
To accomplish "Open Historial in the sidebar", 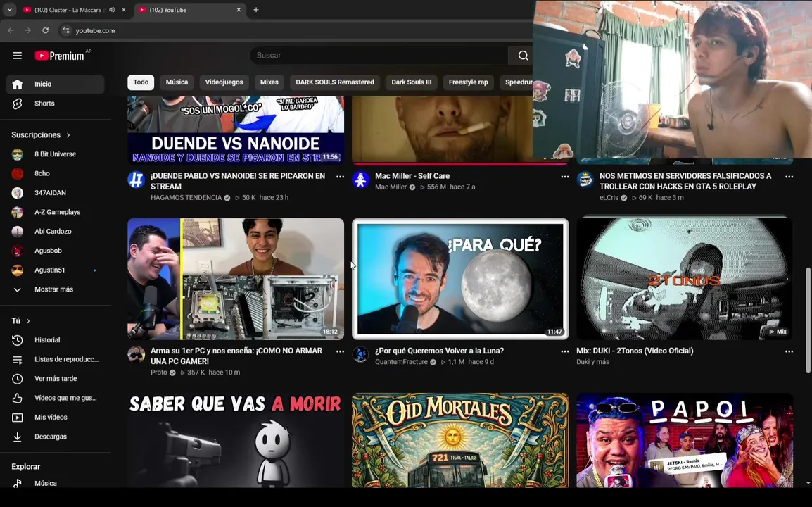I will [x=55, y=340].
